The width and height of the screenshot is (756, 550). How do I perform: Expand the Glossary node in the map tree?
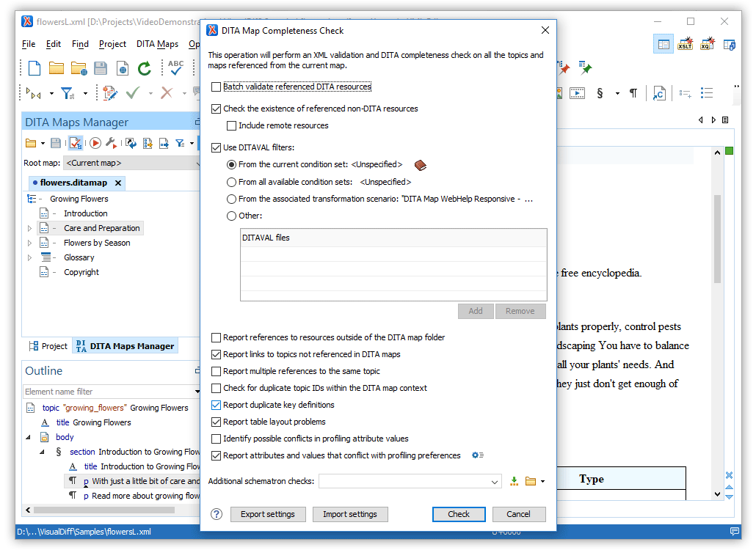(29, 257)
